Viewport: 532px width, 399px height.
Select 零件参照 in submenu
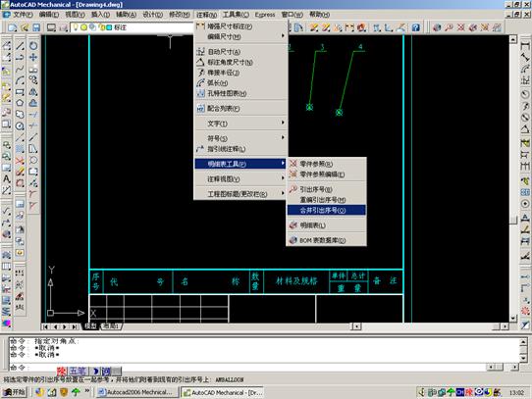(327, 164)
